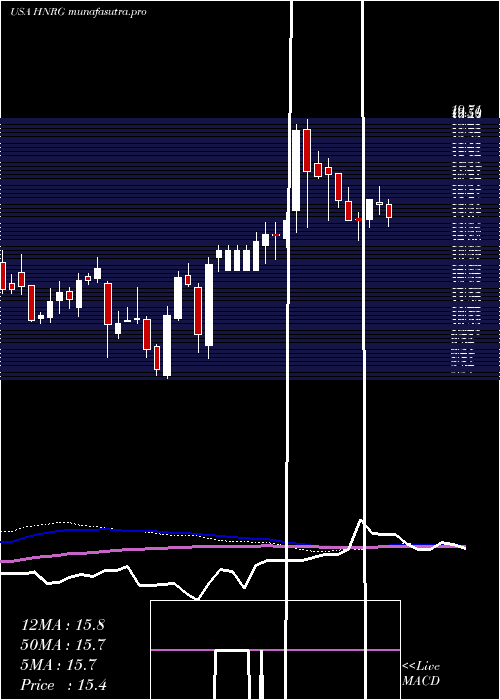The width and height of the screenshot is (500, 700).
Task: Open the <<Live MACD label
Action: point(421,674)
